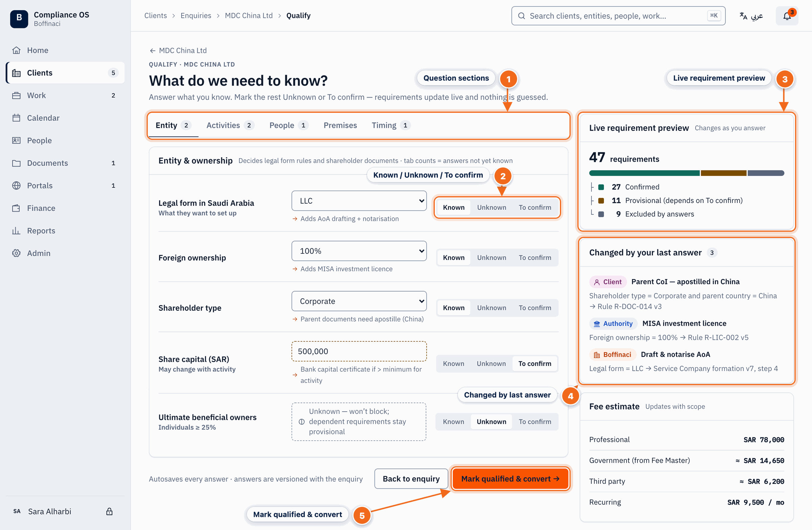Click the lock icon next to Sara Alharbi
This screenshot has height=530, width=812.
click(x=109, y=511)
